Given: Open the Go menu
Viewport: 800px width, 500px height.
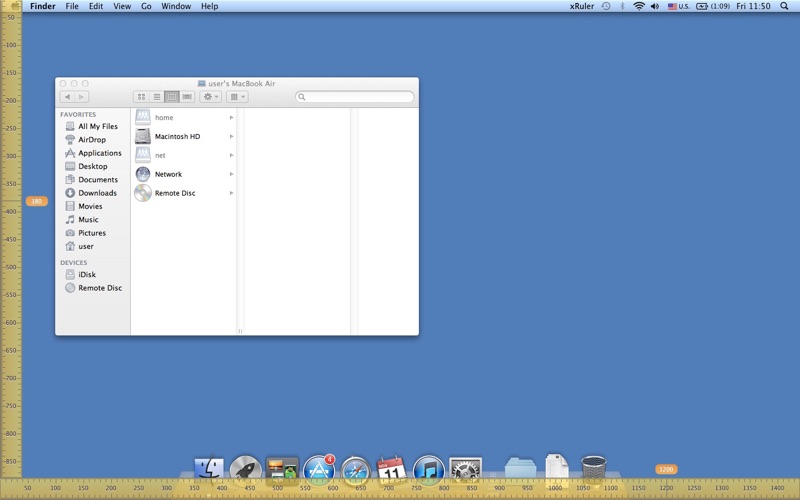Looking at the screenshot, I should tap(146, 6).
